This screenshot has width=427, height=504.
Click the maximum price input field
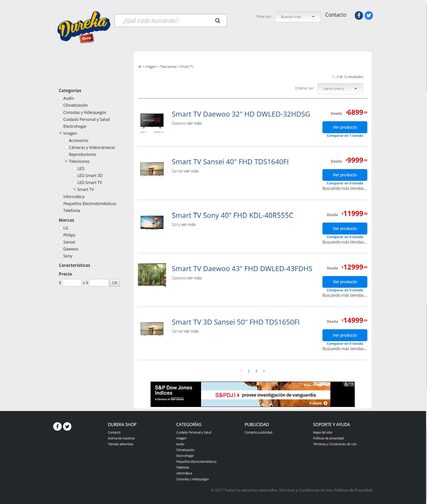pyautogui.click(x=99, y=283)
